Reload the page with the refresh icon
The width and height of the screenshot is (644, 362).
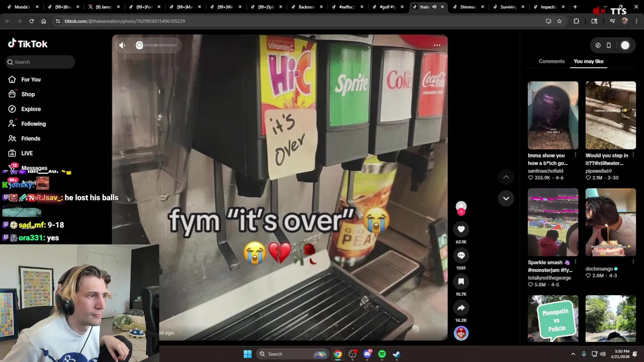(31, 21)
